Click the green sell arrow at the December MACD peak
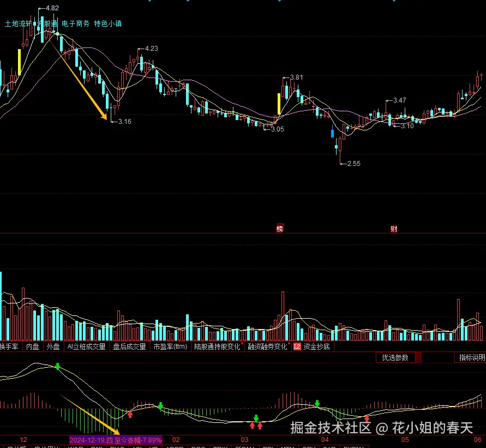Viewport: 486px width, 448px height. [x=57, y=367]
